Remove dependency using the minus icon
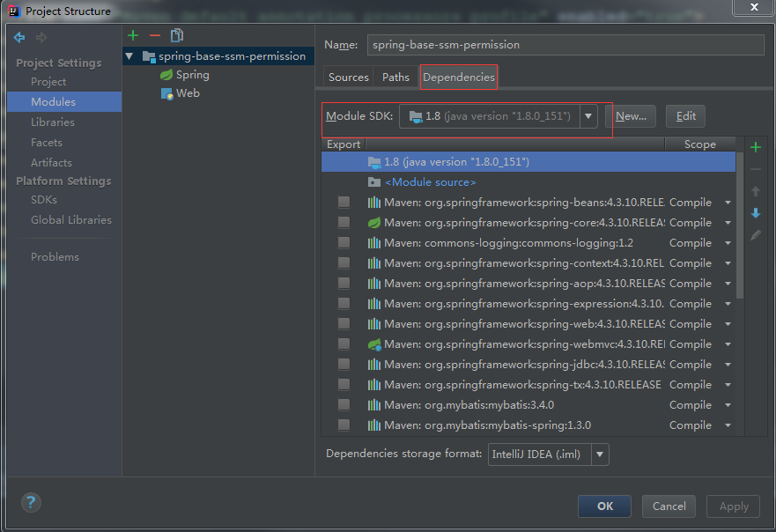The width and height of the screenshot is (776, 532). [756, 169]
